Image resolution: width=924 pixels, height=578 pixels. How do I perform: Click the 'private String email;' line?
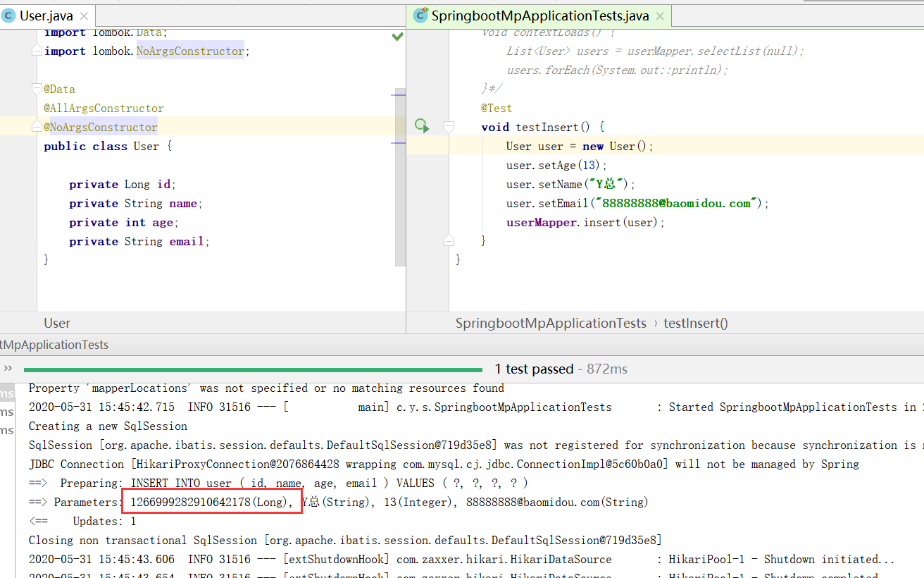[x=139, y=241]
